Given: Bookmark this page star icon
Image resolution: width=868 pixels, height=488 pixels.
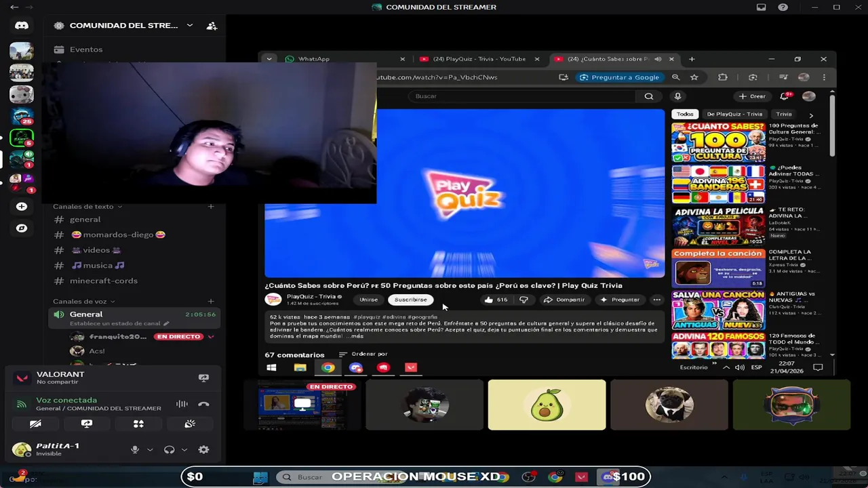Looking at the screenshot, I should [x=694, y=77].
